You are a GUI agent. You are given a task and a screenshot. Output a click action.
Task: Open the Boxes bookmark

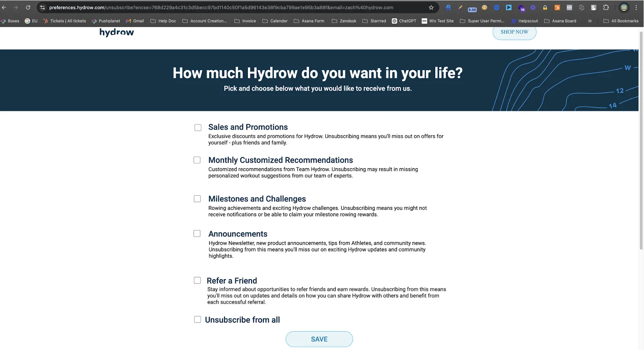(10, 21)
